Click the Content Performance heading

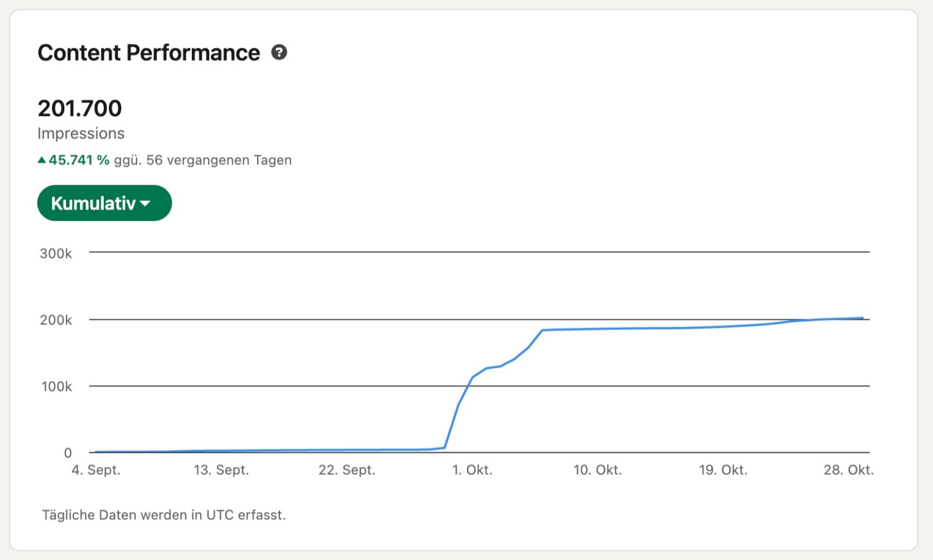pyautogui.click(x=149, y=52)
